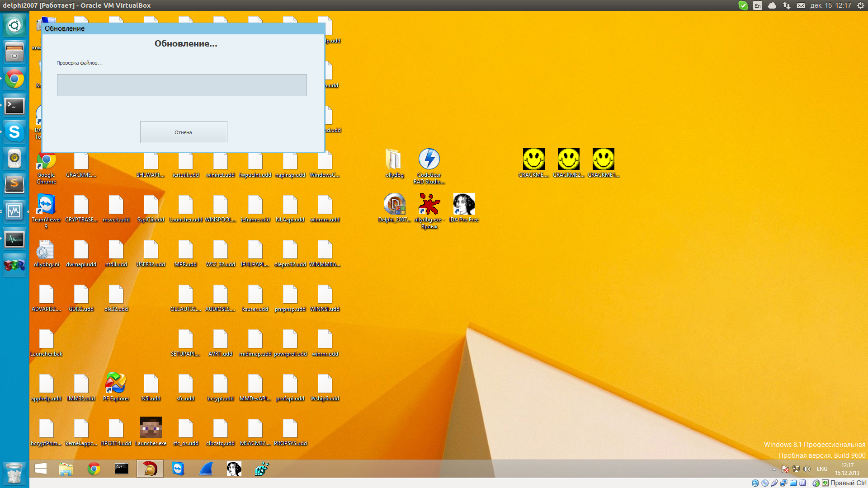Open the CodeGear RAD Studio icon
Image resolution: width=868 pixels, height=488 pixels.
click(429, 160)
